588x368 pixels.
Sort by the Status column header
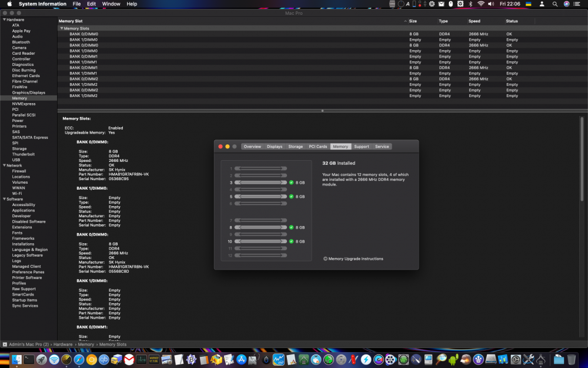(519, 21)
